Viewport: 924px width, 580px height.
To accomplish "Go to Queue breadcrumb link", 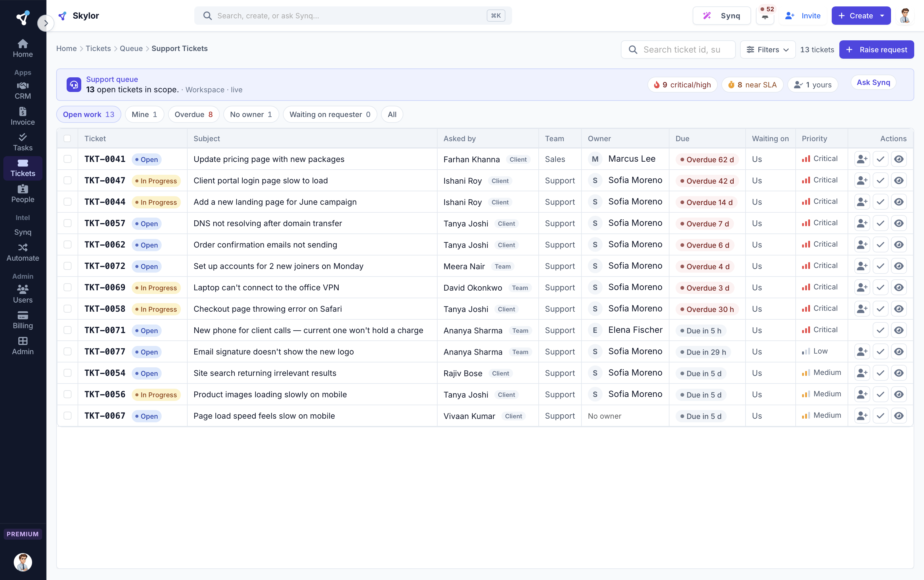I will [x=131, y=49].
